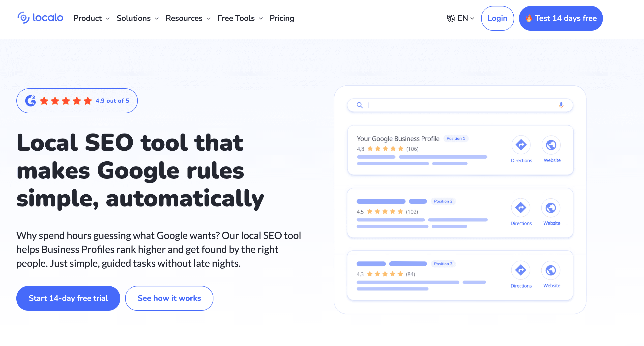Click the Localo logo

coord(40,18)
